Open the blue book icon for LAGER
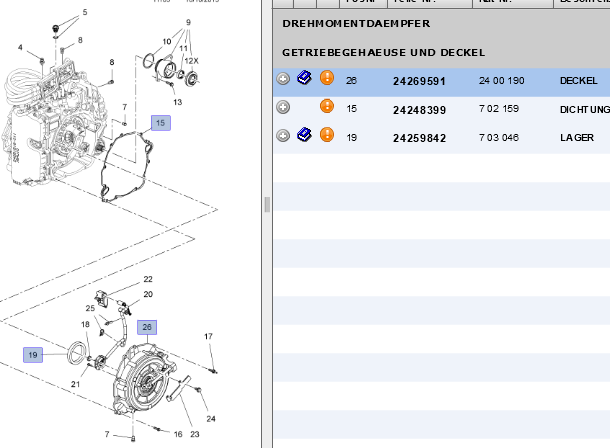610x448 pixels. tap(305, 134)
